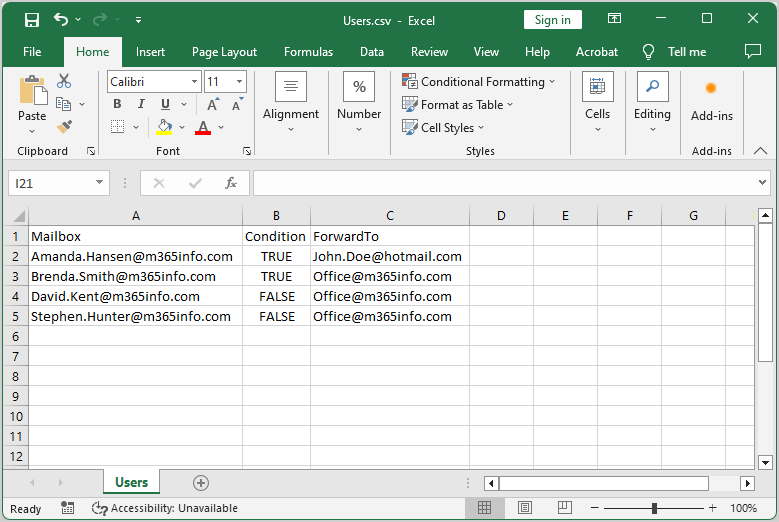The width and height of the screenshot is (779, 522).
Task: Click the Insert Function fx icon
Action: click(231, 183)
